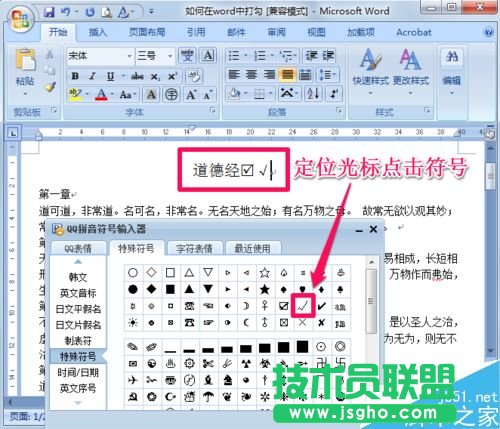Viewport: 500px width, 429px height.
Task: Select 制表符 in the symbol category list
Action: pos(78,341)
